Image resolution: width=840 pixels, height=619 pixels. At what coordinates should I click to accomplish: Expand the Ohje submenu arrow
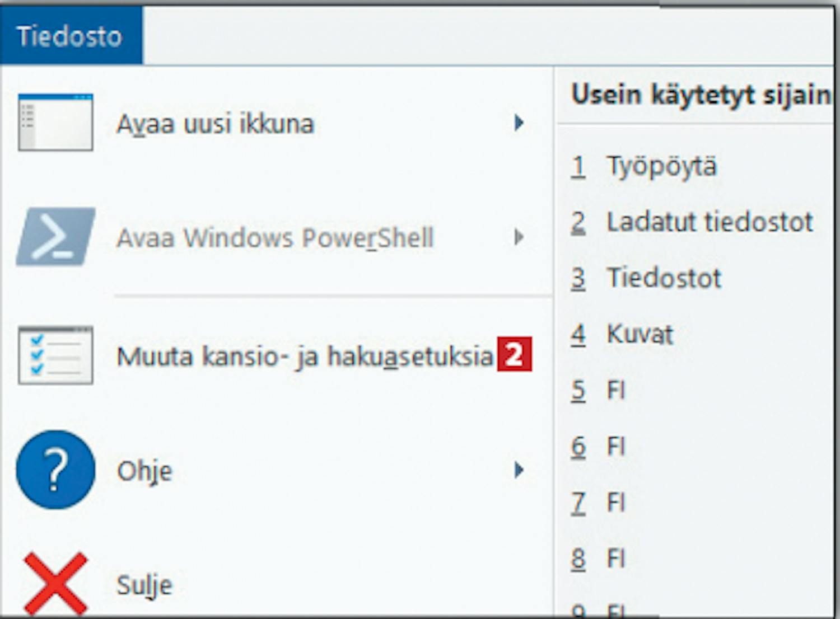(519, 470)
